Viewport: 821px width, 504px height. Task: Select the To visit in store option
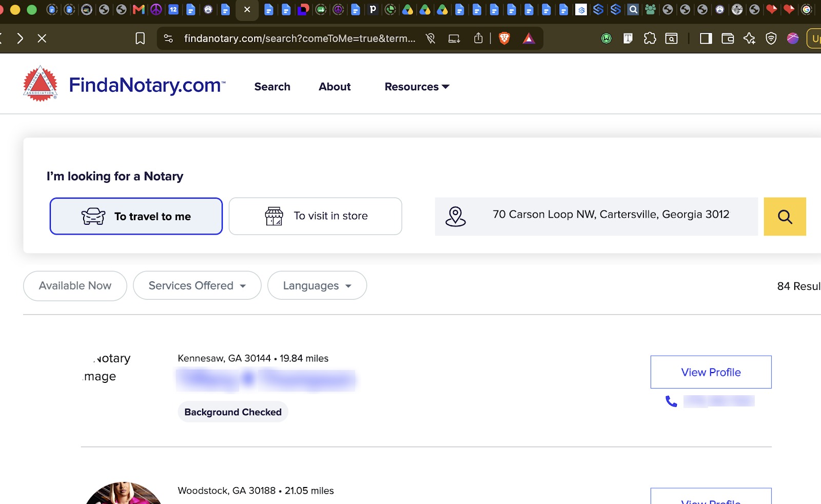point(316,216)
